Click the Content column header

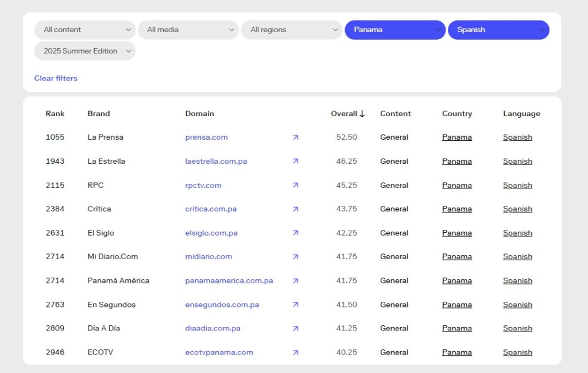395,114
